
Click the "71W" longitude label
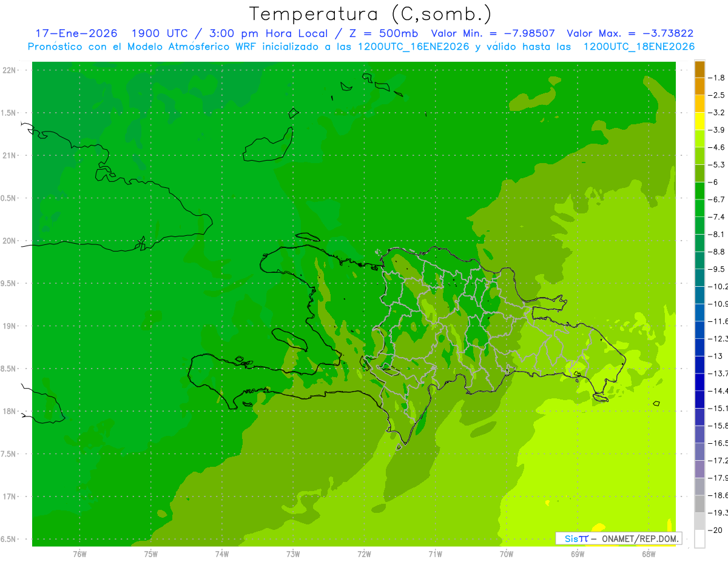tap(435, 554)
